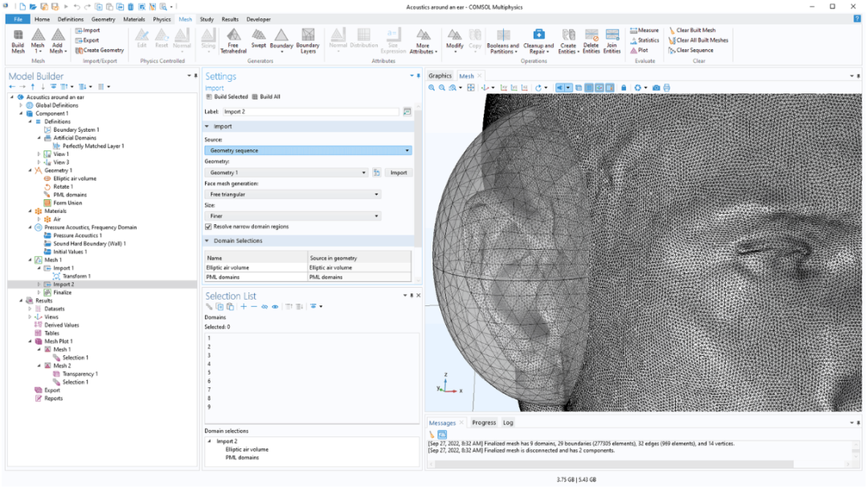
Task: Activate the Measure tool in the ribbon
Action: [645, 30]
